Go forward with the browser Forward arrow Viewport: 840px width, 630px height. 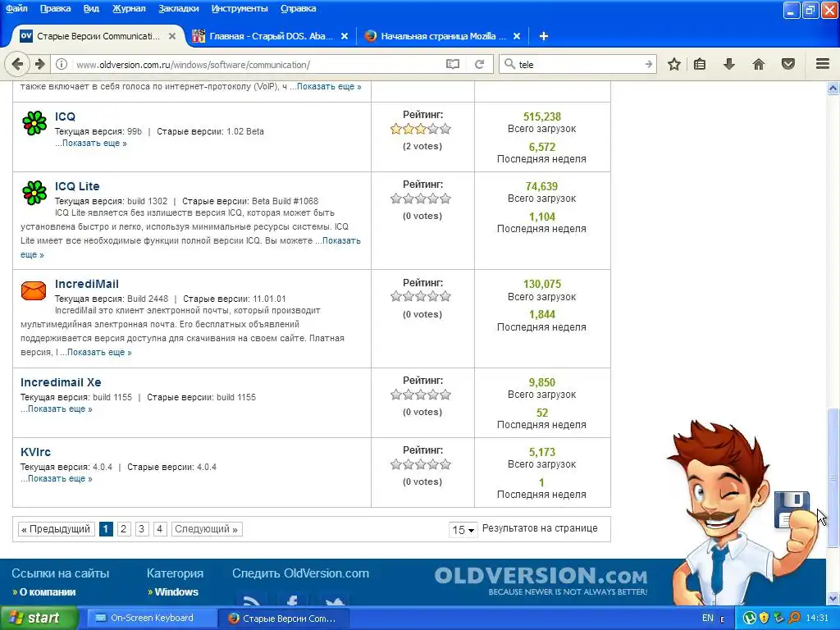(x=40, y=64)
